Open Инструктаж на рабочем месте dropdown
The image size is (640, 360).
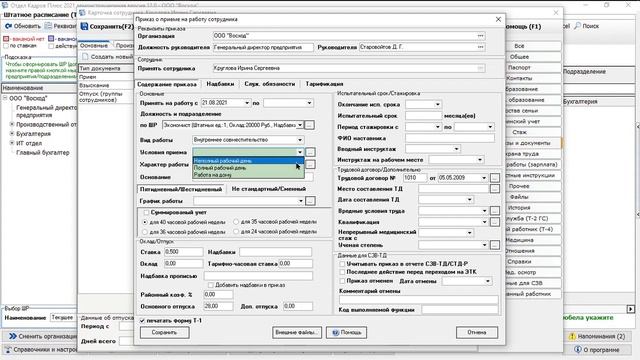(480, 160)
